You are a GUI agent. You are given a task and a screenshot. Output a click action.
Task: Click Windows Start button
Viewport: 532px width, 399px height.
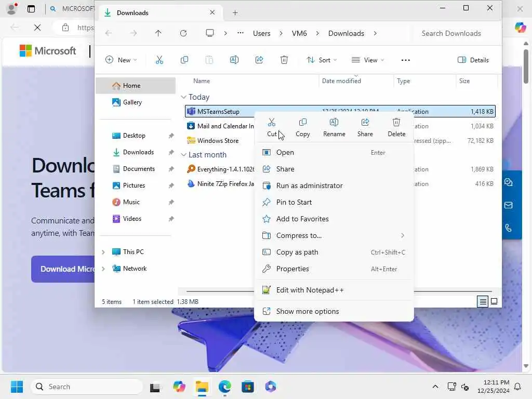coord(17,387)
